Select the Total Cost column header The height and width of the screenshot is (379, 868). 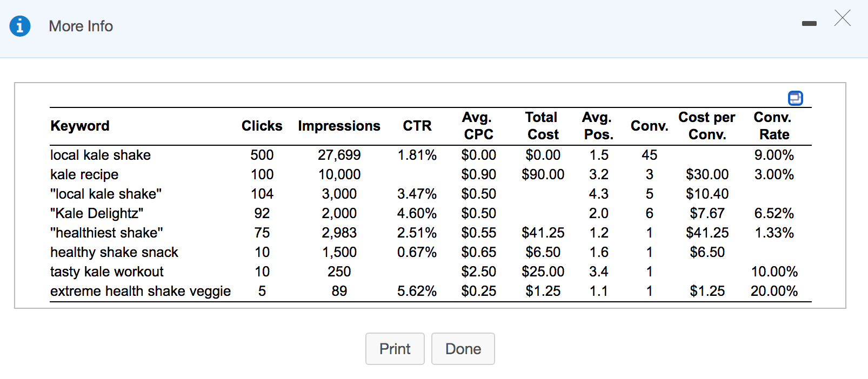[543, 126]
